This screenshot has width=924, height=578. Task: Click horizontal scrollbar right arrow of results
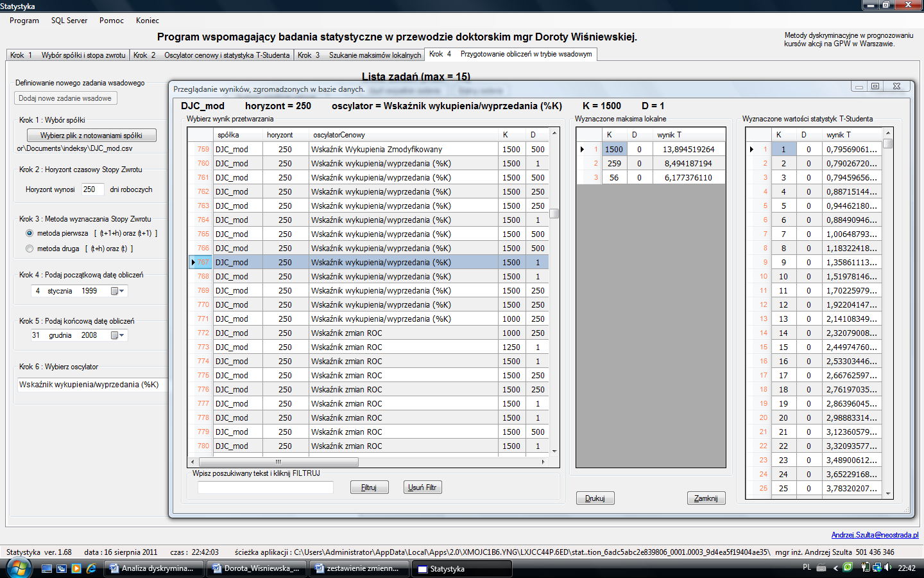(543, 462)
